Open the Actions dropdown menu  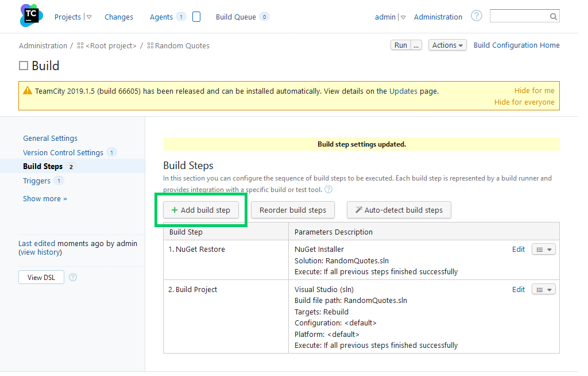pos(447,45)
